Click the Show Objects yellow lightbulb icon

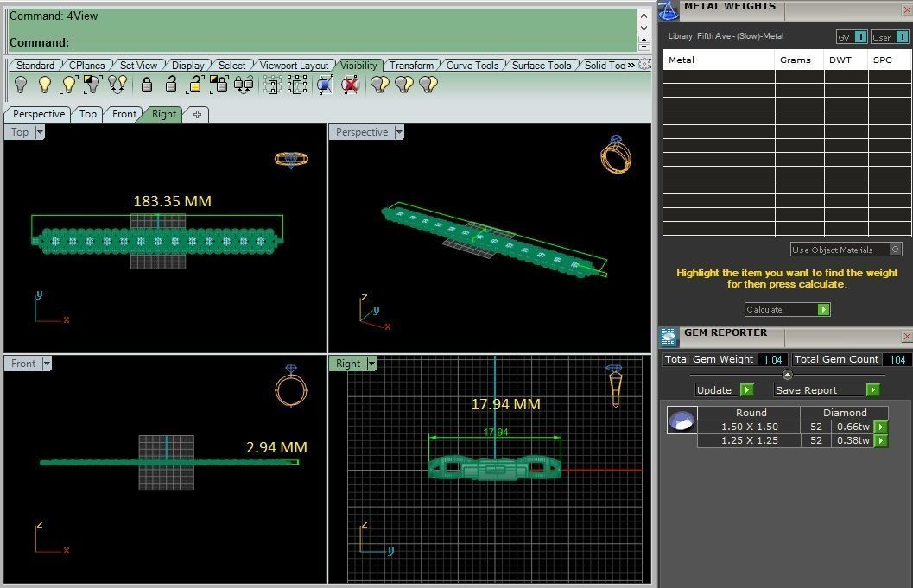click(x=45, y=85)
